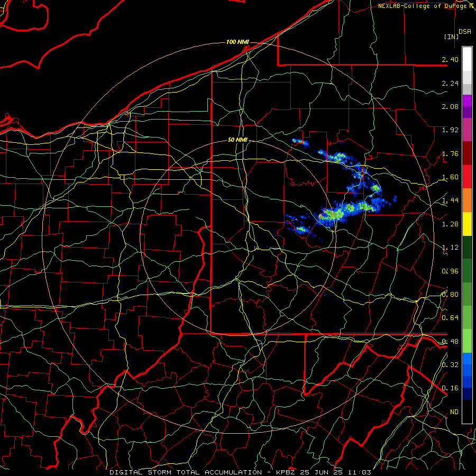Click the navy swatch just above ND
Screen dimensions: 476x476
(467, 394)
